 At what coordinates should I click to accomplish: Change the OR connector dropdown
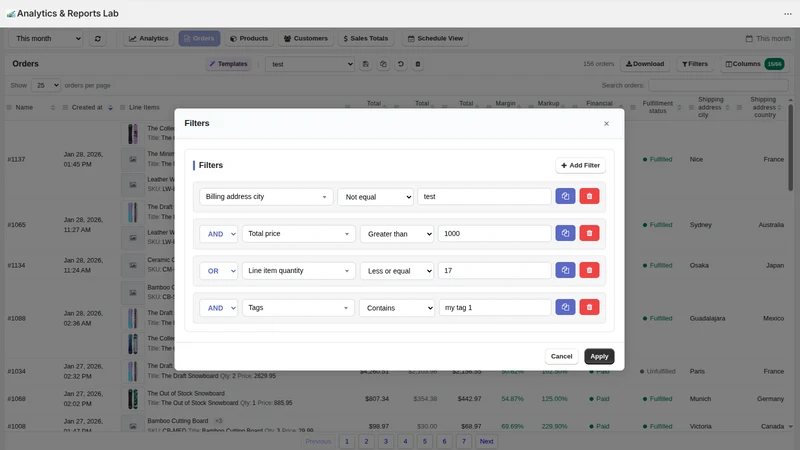[x=218, y=270]
